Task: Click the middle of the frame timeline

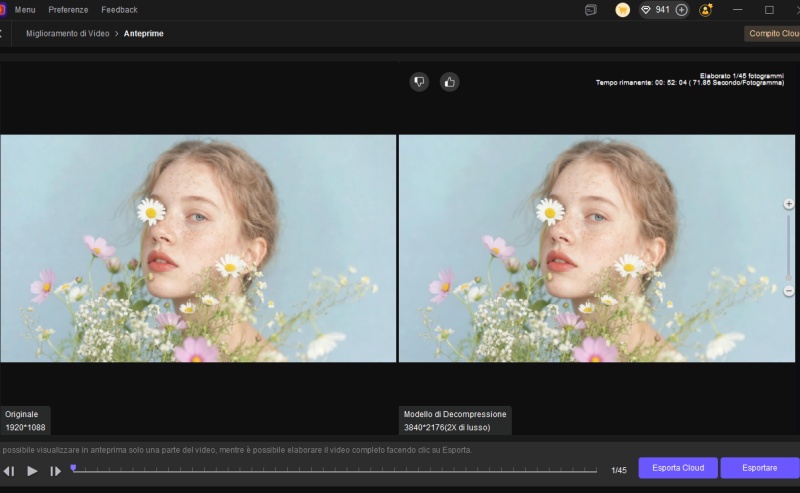Action: click(335, 470)
